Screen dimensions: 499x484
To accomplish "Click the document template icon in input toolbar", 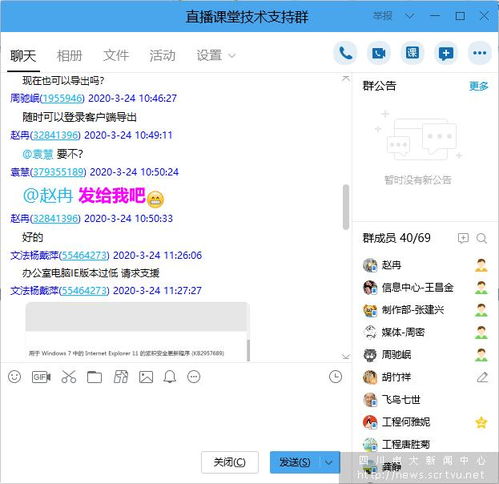I will 121,377.
